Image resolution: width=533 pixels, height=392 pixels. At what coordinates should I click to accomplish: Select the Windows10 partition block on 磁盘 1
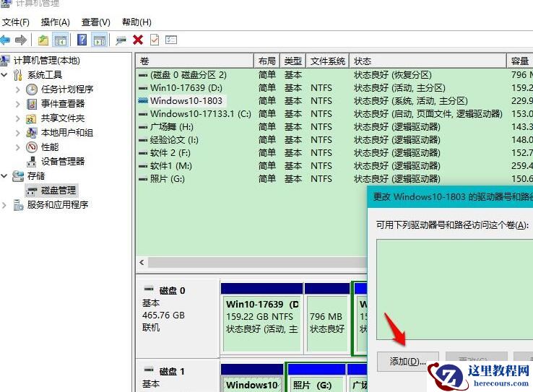(x=252, y=378)
